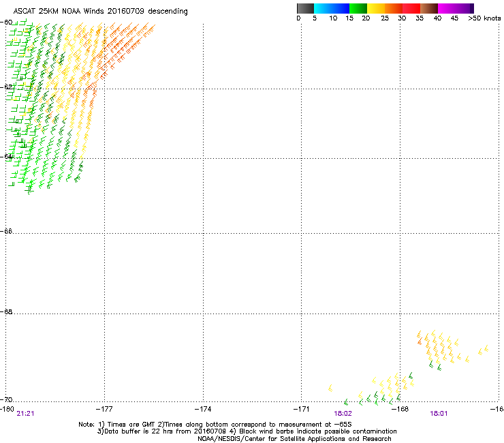Click the -171 longitude axis label
504x443 pixels.
[302, 409]
